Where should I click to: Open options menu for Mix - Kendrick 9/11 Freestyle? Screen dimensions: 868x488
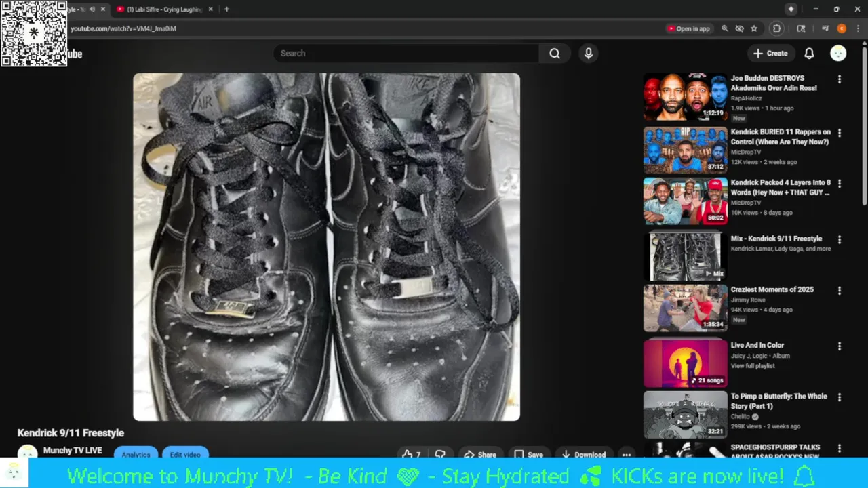(840, 239)
